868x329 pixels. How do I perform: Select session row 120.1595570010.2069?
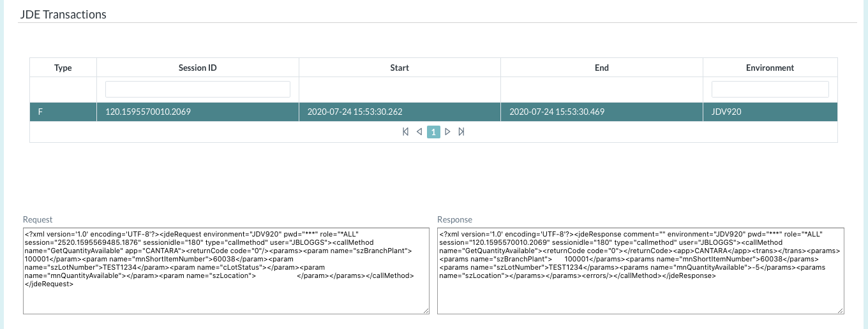[x=148, y=112]
